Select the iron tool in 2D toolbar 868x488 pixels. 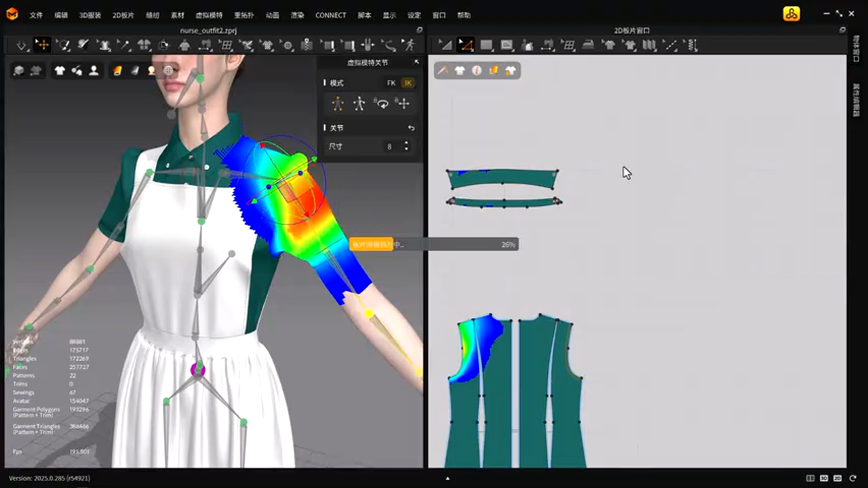click(589, 45)
